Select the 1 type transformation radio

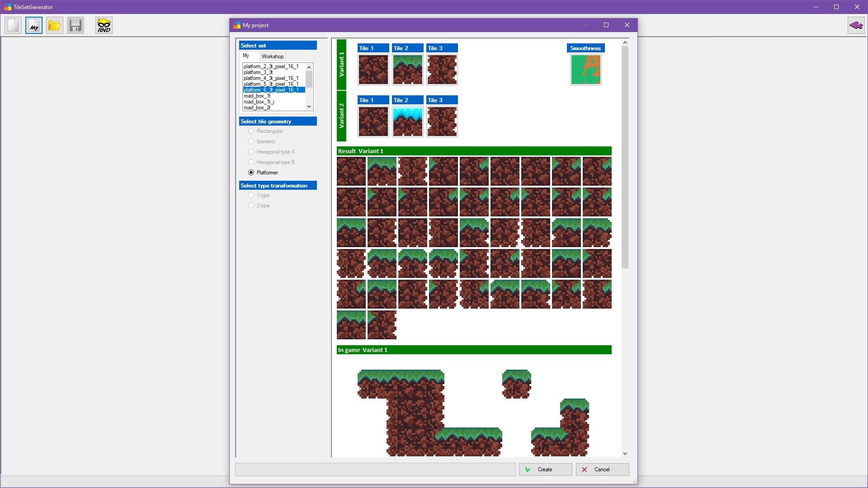point(251,195)
